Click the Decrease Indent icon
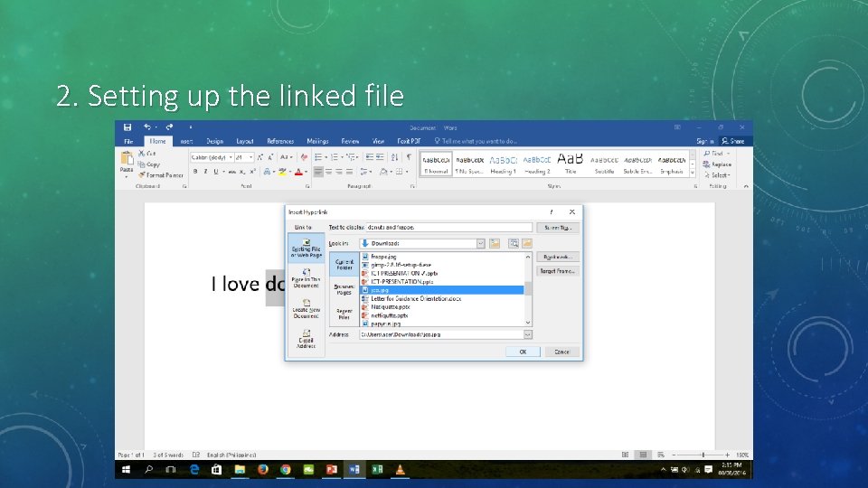The height and width of the screenshot is (488, 868). click(369, 157)
